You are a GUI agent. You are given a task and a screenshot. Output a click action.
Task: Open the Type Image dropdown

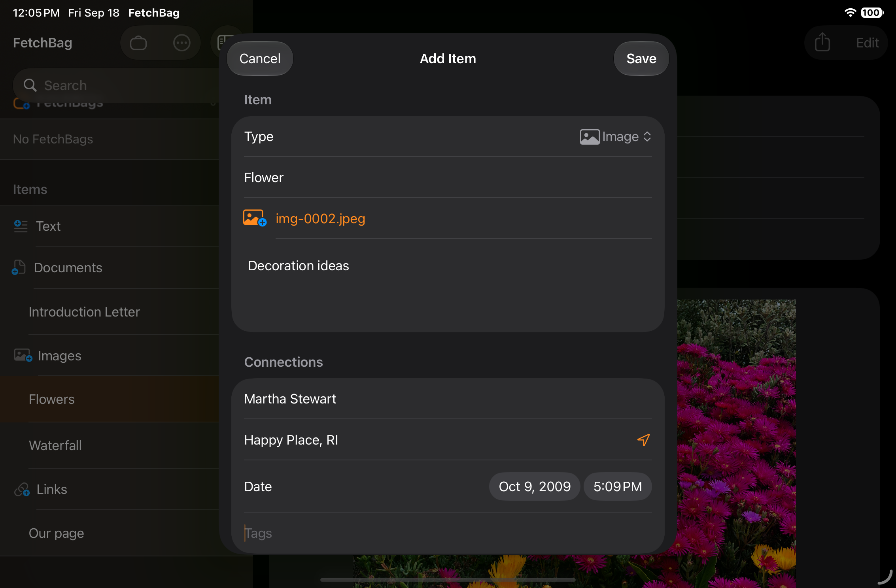click(615, 137)
